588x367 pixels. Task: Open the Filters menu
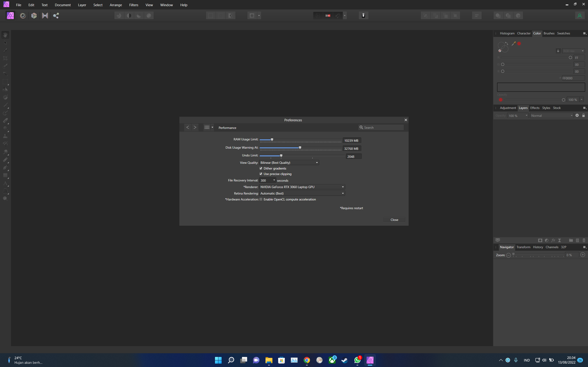133,5
